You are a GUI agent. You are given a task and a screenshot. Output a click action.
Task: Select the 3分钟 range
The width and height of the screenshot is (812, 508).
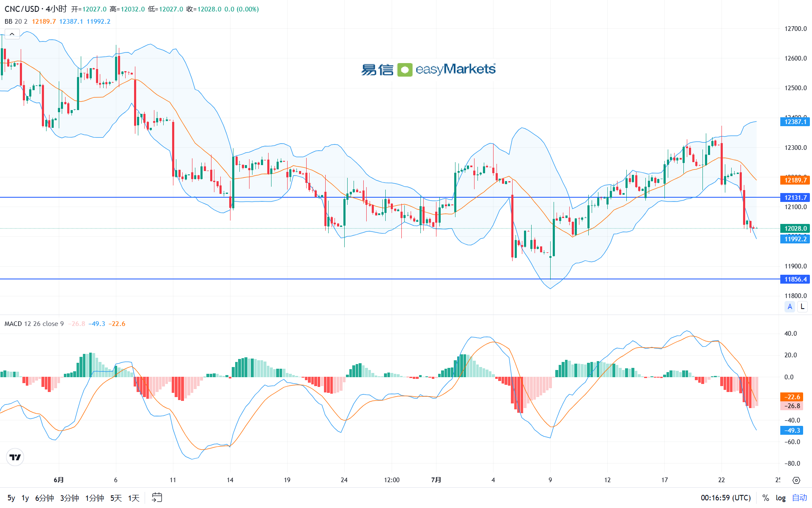[69, 498]
